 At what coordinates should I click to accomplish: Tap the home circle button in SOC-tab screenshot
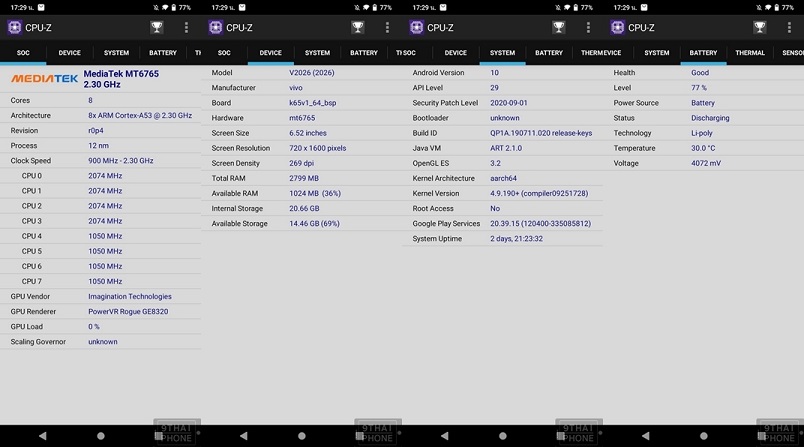click(x=100, y=436)
